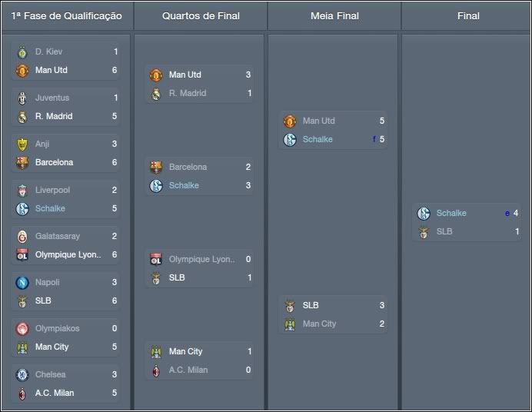Select the Meia Final column header
The width and height of the screenshot is (532, 412).
coord(334,16)
